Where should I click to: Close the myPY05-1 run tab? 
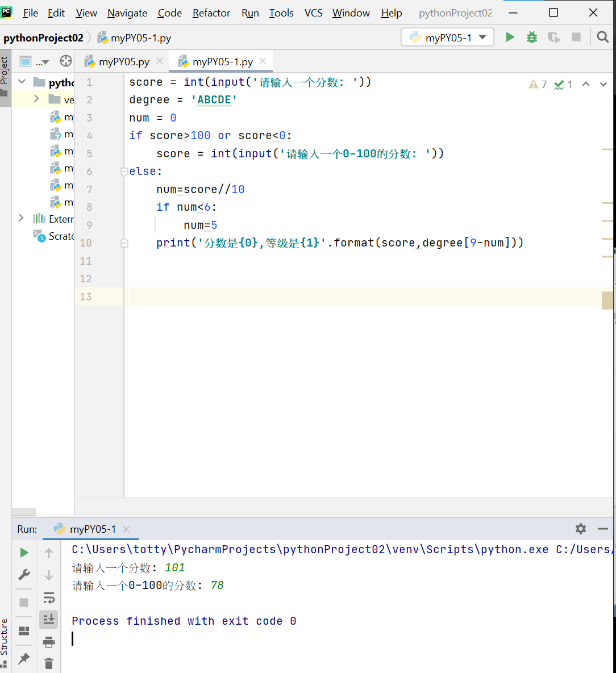pos(126,529)
